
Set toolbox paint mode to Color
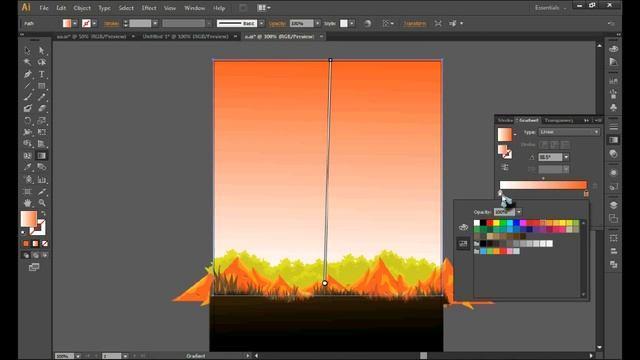[x=26, y=244]
